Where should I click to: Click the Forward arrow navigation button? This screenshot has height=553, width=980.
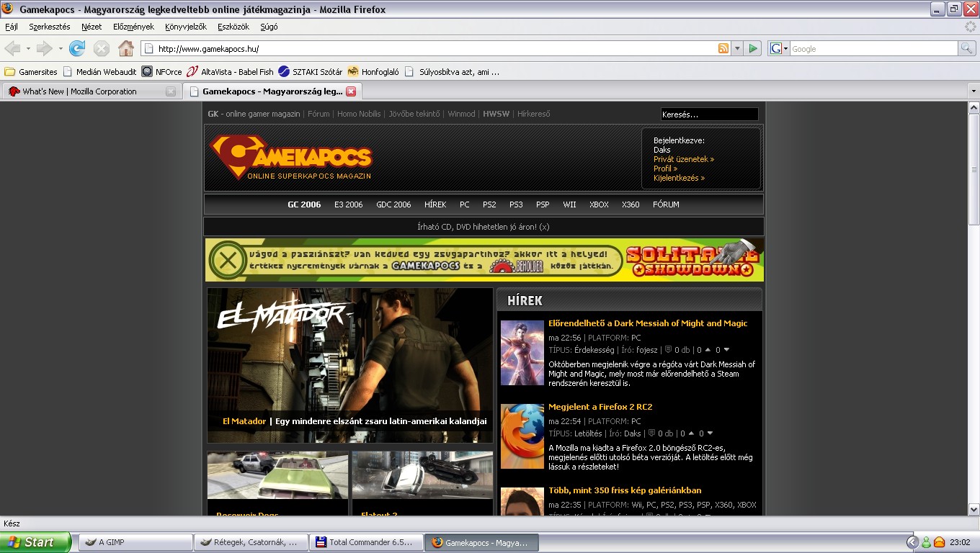(x=45, y=48)
